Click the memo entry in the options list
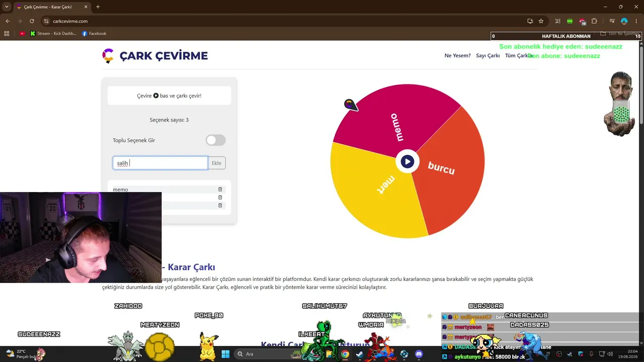This screenshot has width=644, height=362. coord(121,190)
